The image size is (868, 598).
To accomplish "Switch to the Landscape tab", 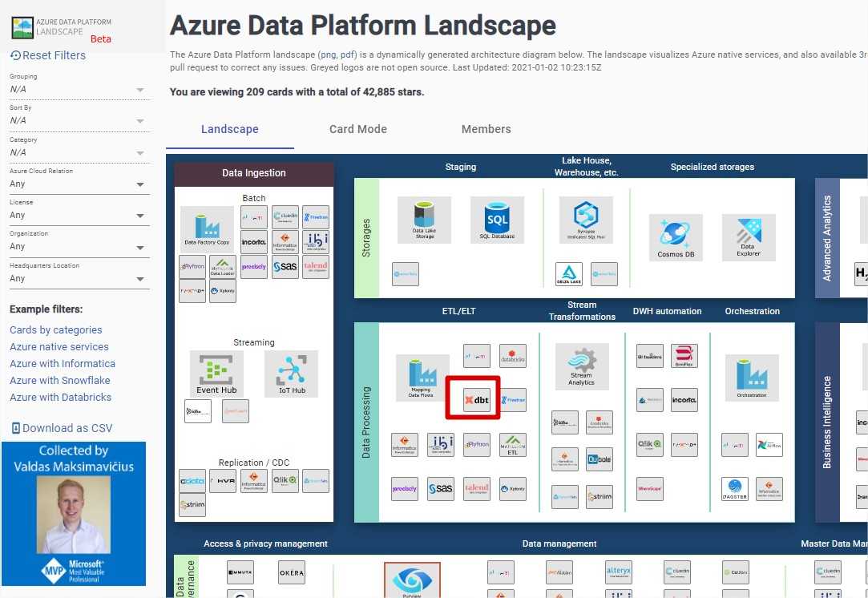I will (x=230, y=129).
